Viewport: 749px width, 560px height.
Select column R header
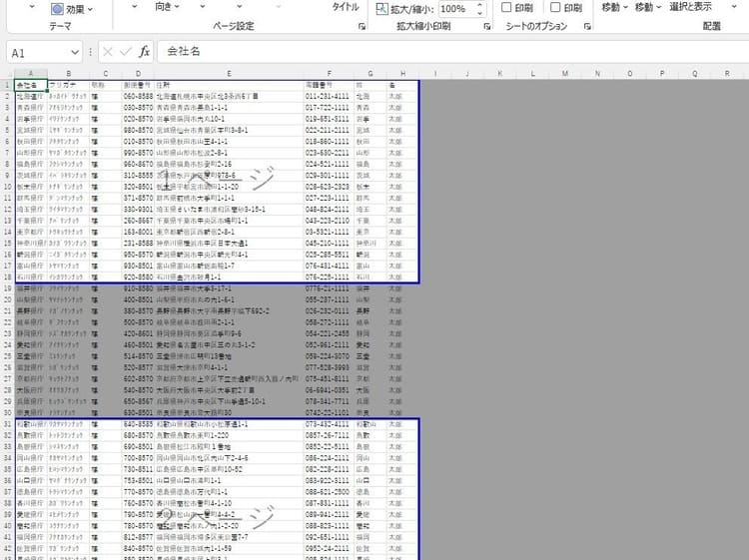pyautogui.click(x=727, y=74)
